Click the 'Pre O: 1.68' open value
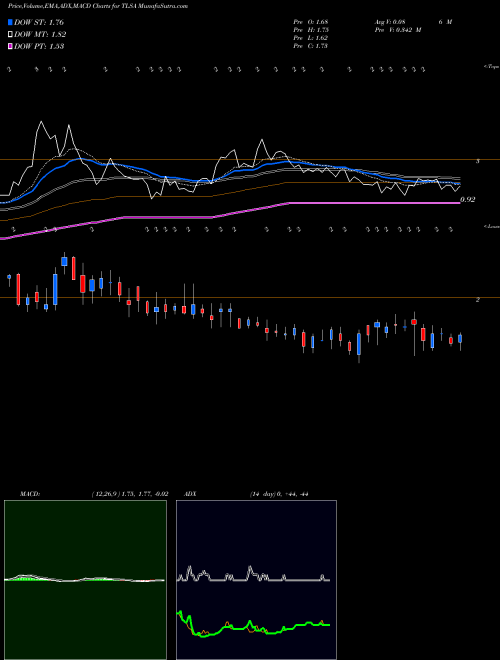 pos(311,22)
